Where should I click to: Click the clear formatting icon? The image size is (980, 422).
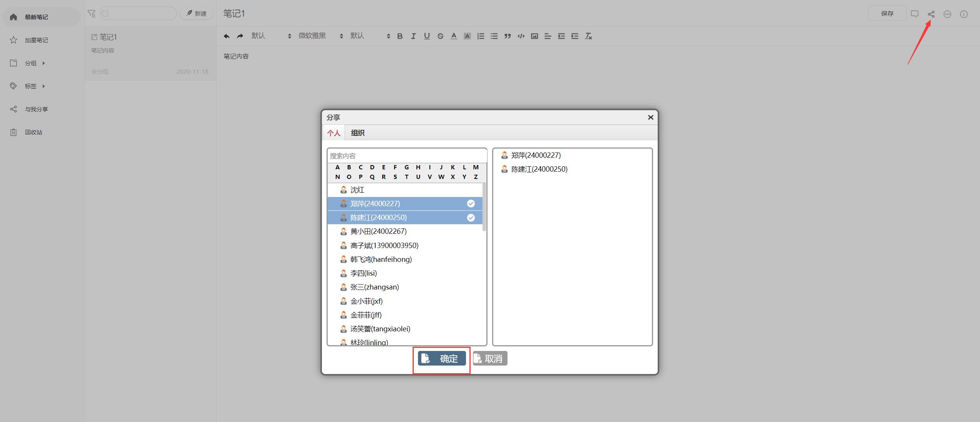point(588,36)
